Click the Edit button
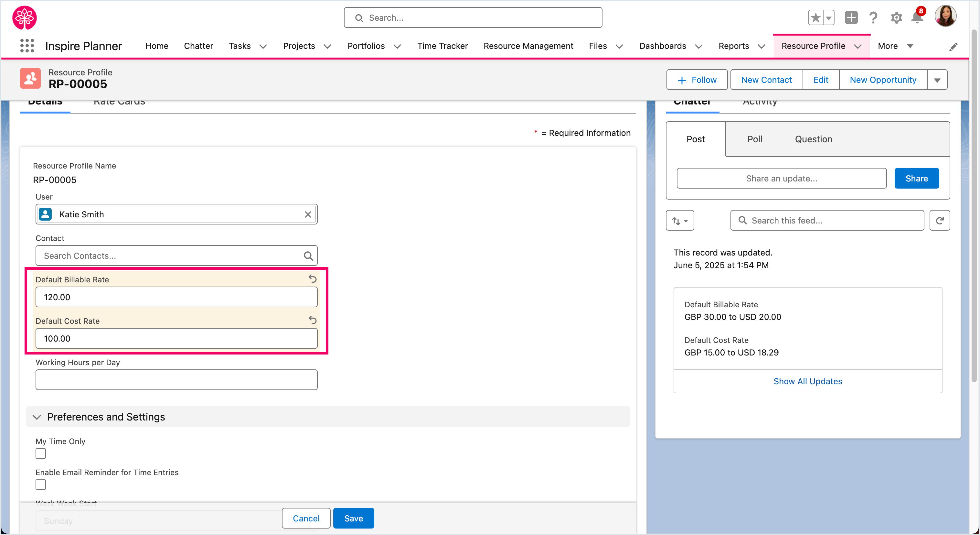This screenshot has width=980, height=535. coord(821,80)
